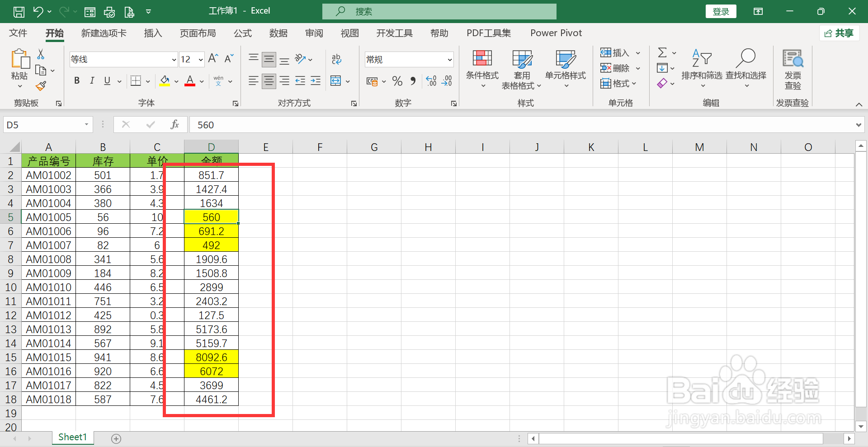Screen dimensions: 868x447
Task: Select cell containing 8092.6
Action: 211,358
